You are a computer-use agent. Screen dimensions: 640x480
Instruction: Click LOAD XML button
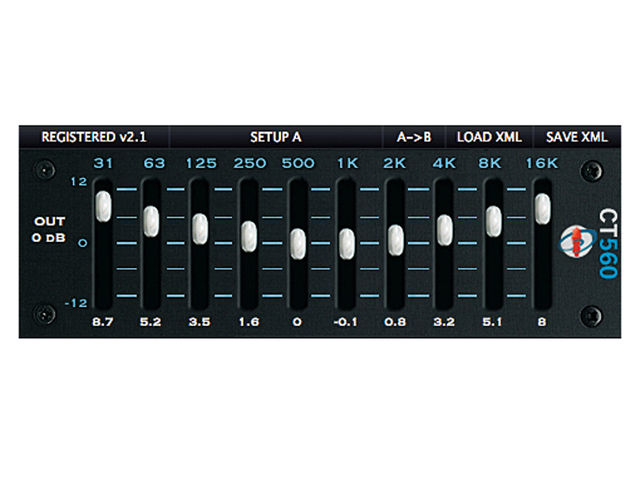coord(489,137)
